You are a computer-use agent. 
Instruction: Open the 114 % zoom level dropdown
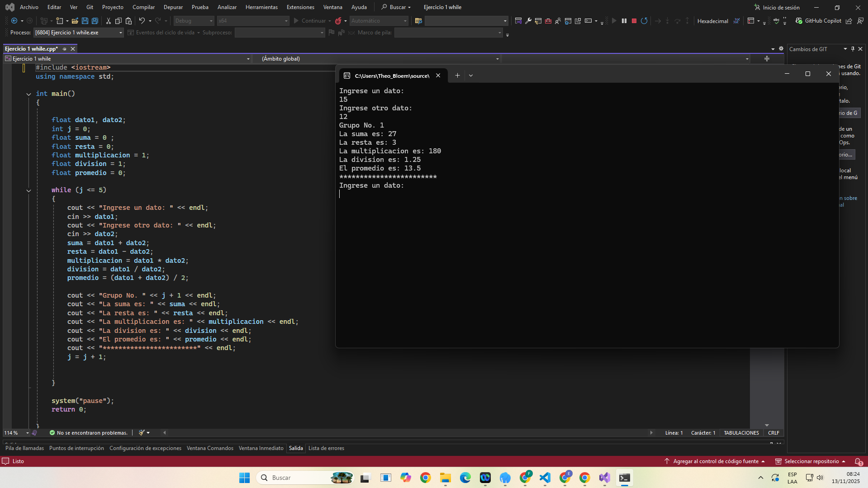(x=27, y=433)
